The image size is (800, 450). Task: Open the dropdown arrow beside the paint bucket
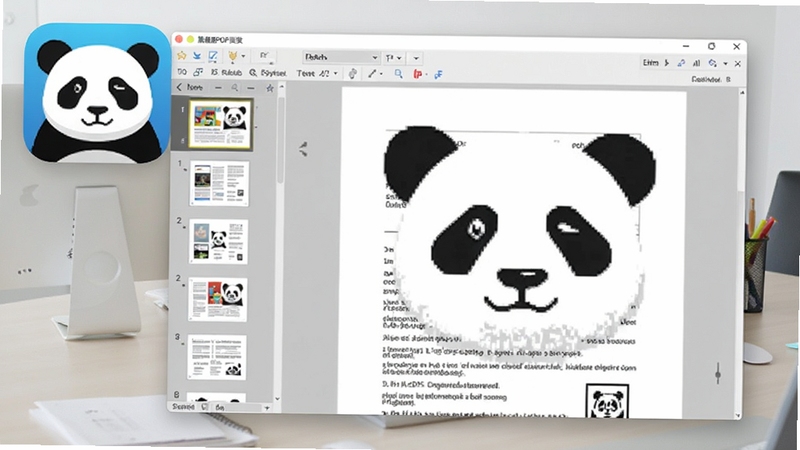[725, 64]
